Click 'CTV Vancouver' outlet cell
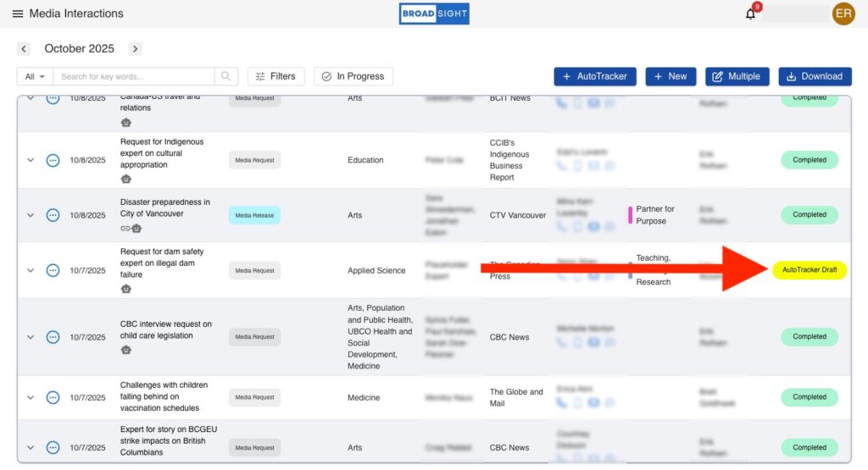This screenshot has height=470, width=868. point(518,215)
